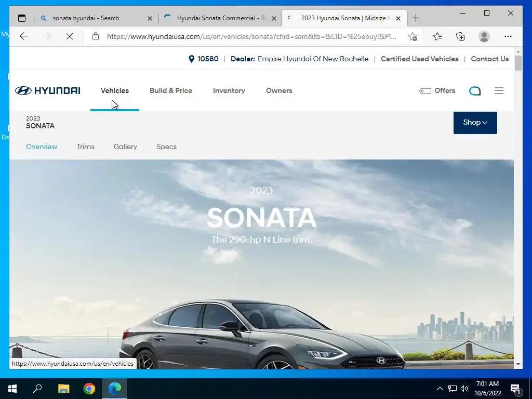
Task: Open the notifications action center
Action: tap(515, 389)
